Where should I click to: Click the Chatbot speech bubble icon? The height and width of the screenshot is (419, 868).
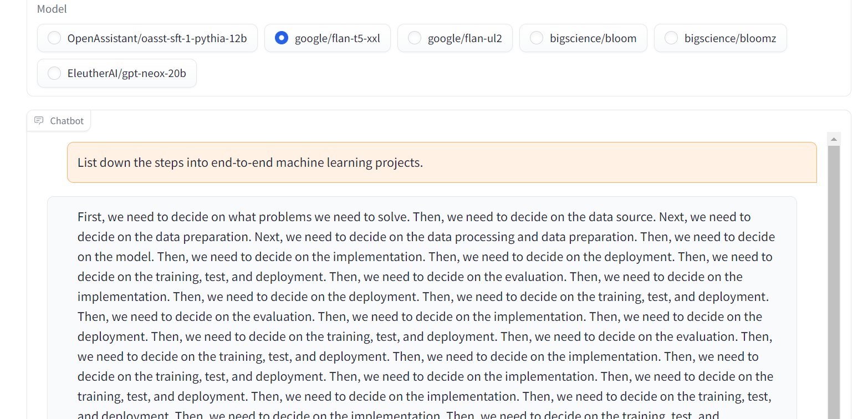[38, 120]
